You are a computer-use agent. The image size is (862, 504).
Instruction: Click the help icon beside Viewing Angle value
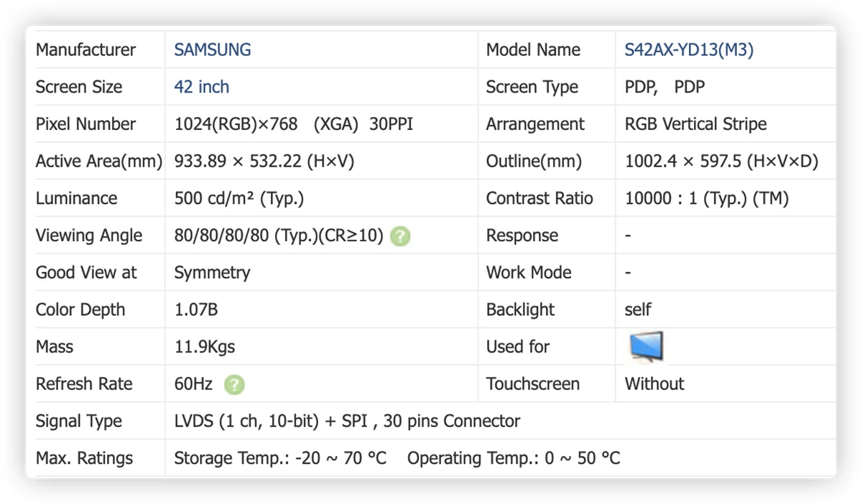click(x=400, y=236)
